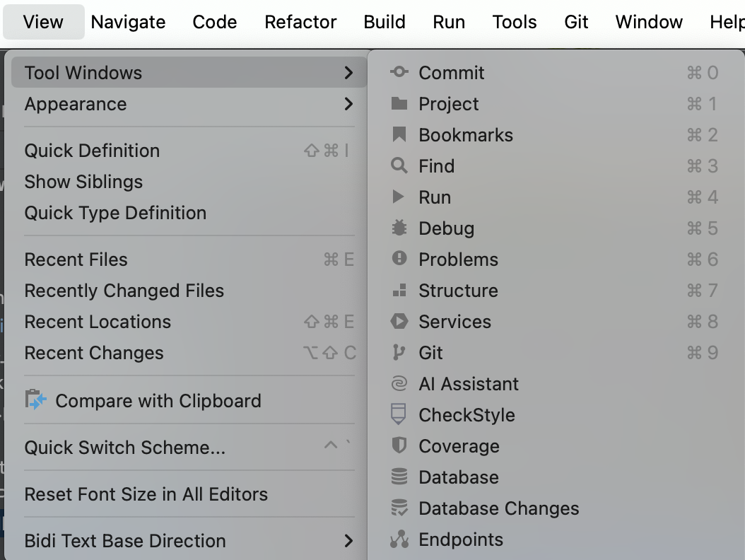Click the Coverage shield icon

399,445
